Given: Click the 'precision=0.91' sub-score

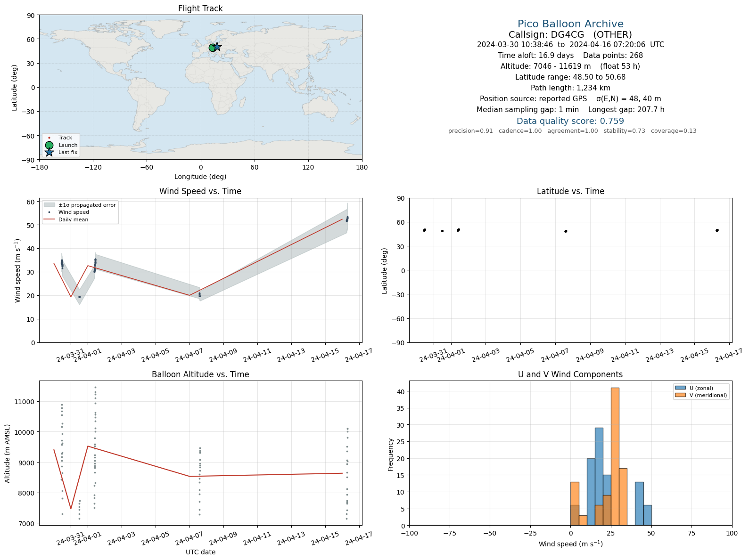Looking at the screenshot, I should click(x=470, y=131).
